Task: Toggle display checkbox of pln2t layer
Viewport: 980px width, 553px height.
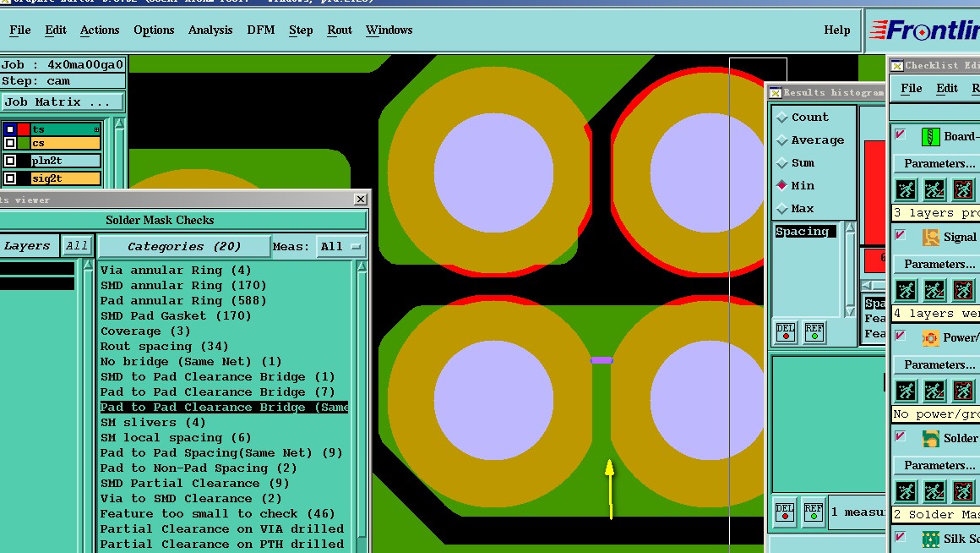Action: pos(10,161)
